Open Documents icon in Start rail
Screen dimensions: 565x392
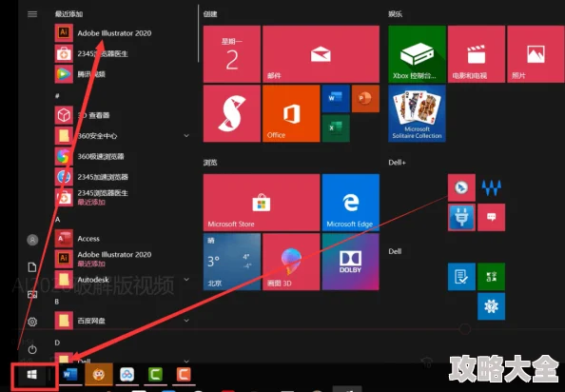click(32, 267)
